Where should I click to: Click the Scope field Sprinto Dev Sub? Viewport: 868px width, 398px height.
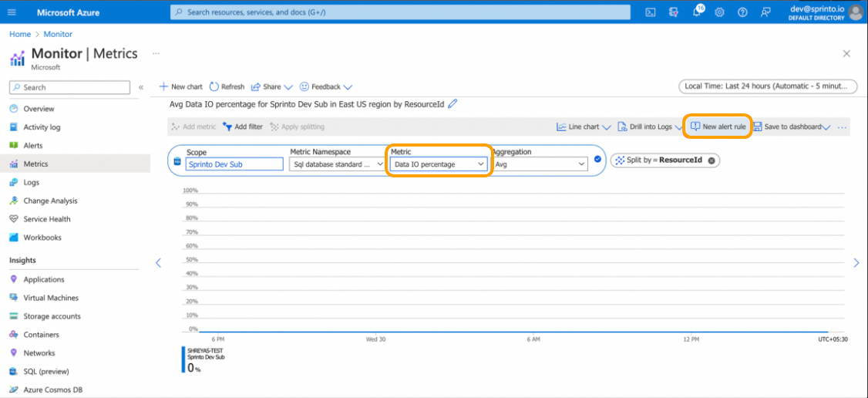234,164
